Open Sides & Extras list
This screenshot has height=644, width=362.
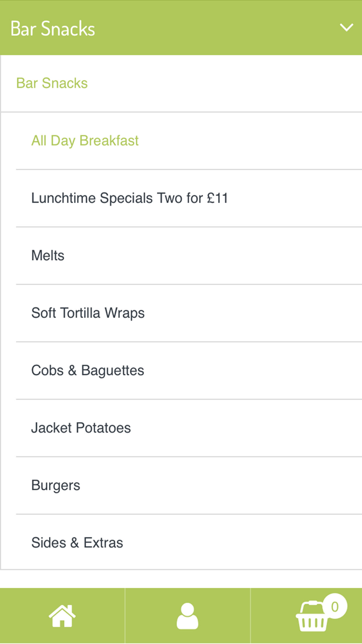77,543
